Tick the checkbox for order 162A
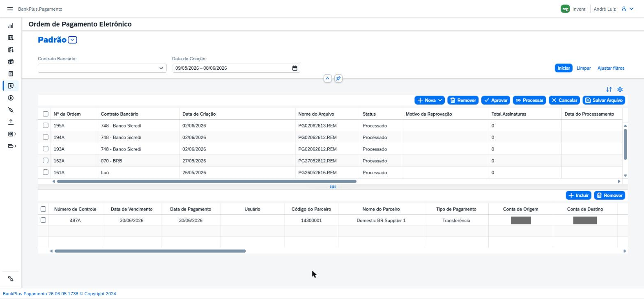 tap(46, 161)
